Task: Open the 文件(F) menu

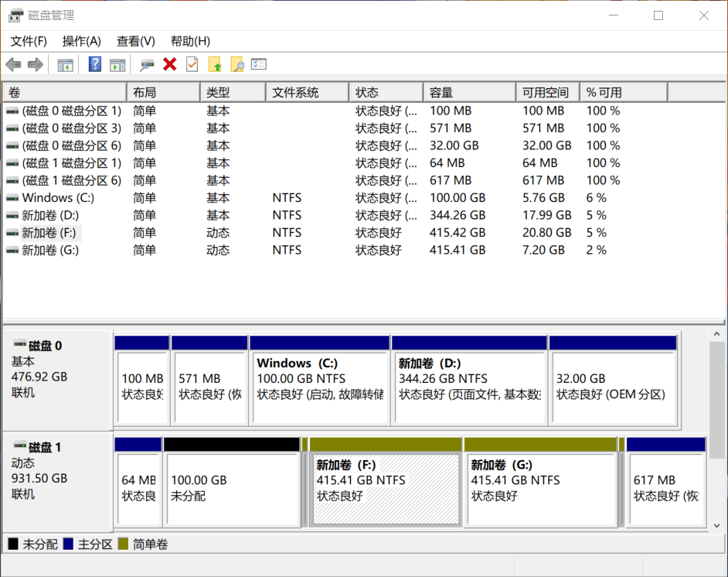Action: coord(29,41)
